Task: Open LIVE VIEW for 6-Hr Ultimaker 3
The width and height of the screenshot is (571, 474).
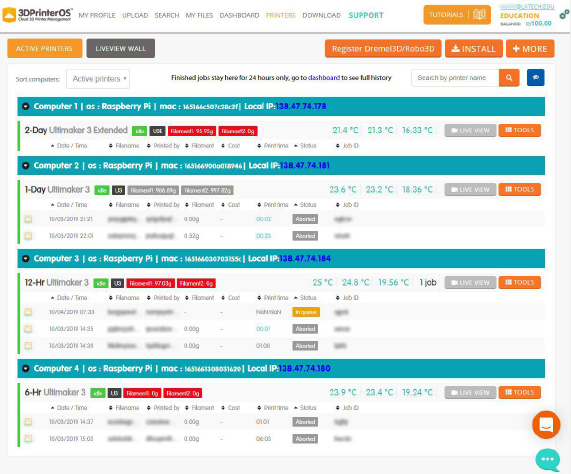Action: tap(470, 392)
